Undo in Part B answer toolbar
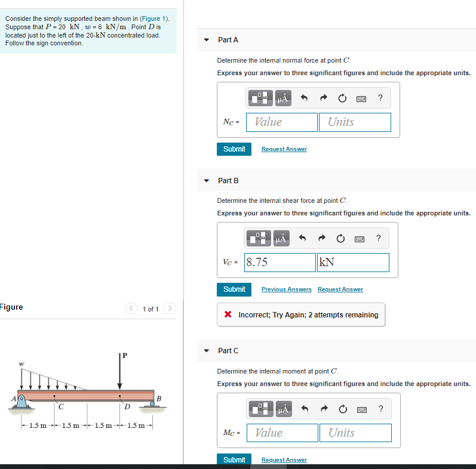Image resolution: width=476 pixels, height=469 pixels. [302, 238]
